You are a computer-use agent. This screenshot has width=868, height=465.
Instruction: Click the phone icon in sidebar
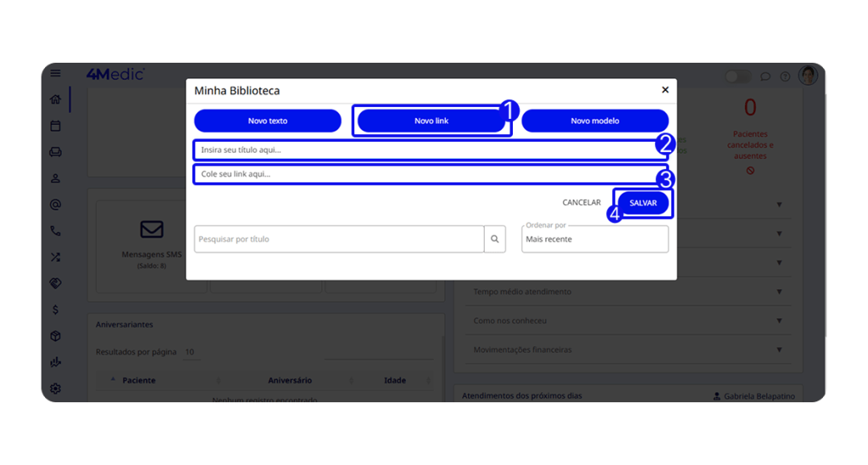pos(55,231)
